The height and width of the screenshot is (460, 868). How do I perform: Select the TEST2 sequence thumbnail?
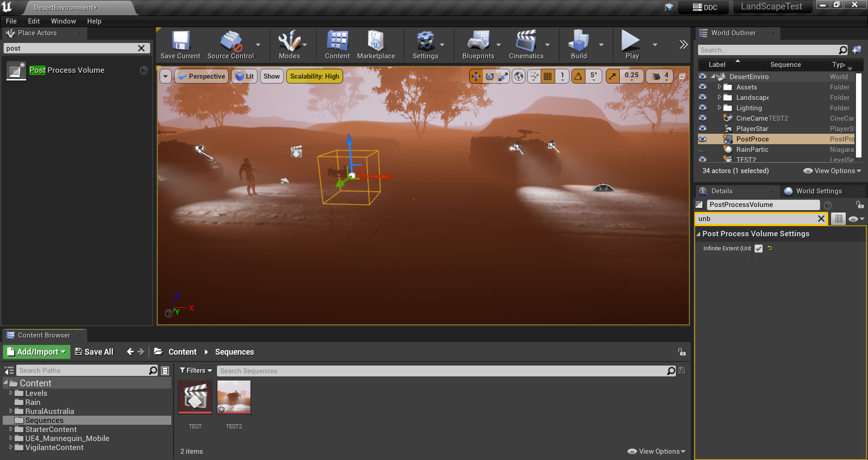[x=234, y=397]
